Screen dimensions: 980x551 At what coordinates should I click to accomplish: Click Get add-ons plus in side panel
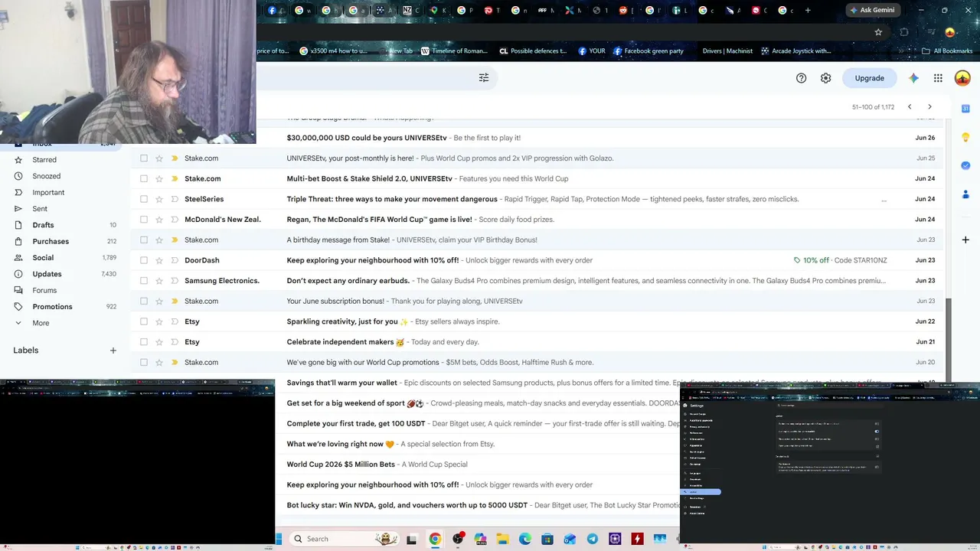965,240
